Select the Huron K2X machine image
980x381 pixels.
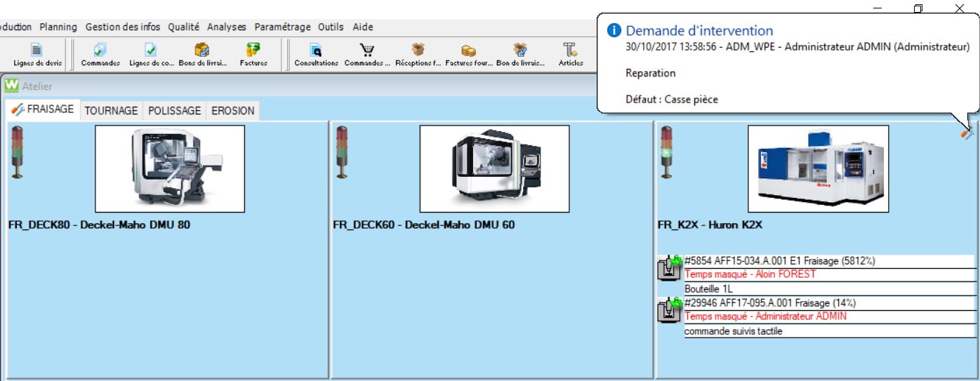point(818,168)
